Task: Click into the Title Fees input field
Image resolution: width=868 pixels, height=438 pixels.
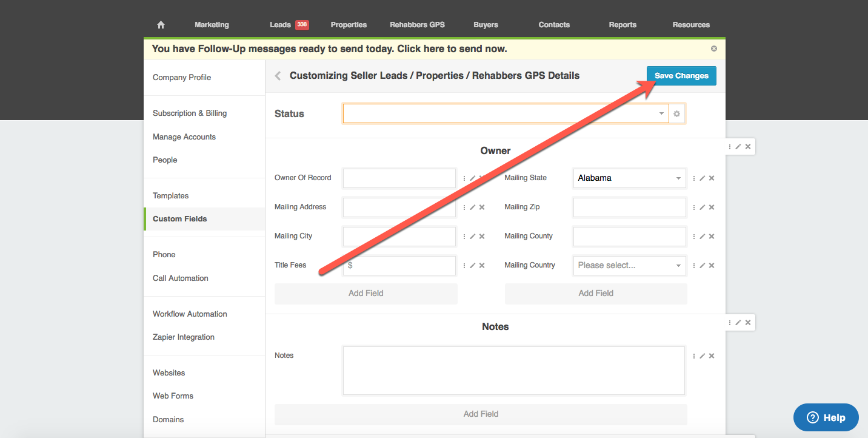Action: (x=402, y=266)
